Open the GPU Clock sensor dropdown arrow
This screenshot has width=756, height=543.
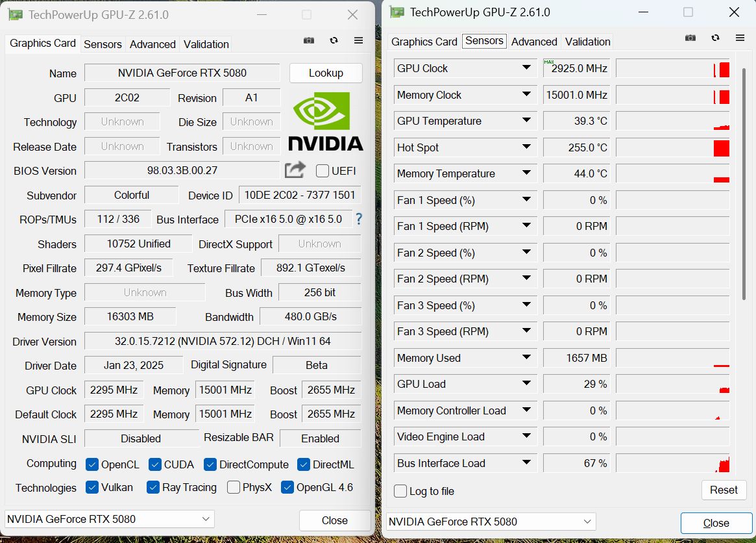point(526,68)
